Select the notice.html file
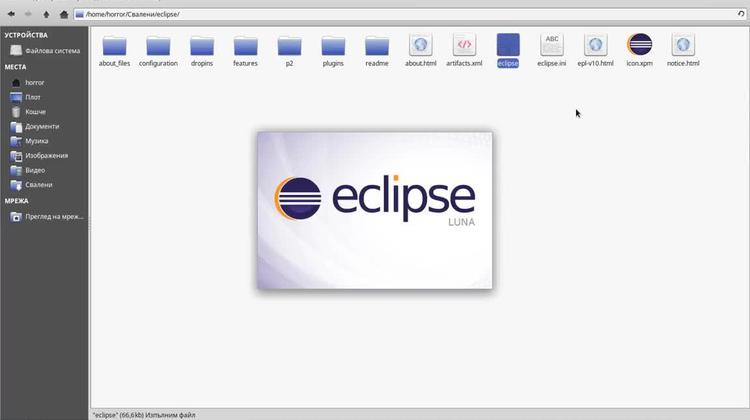The width and height of the screenshot is (750, 420). 683,50
